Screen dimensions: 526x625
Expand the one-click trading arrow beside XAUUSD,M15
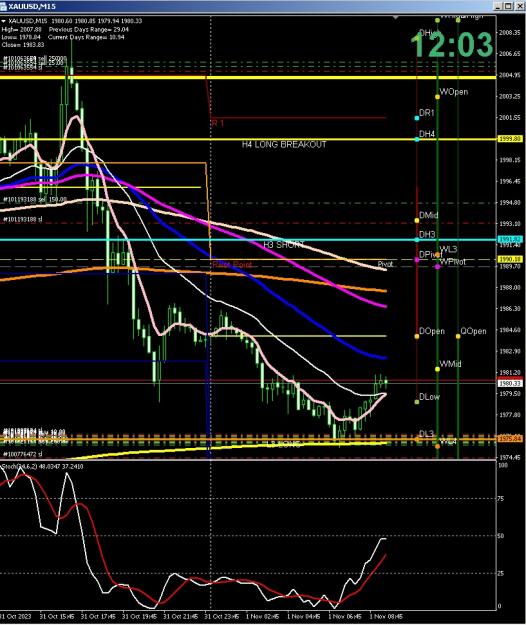[3, 21]
